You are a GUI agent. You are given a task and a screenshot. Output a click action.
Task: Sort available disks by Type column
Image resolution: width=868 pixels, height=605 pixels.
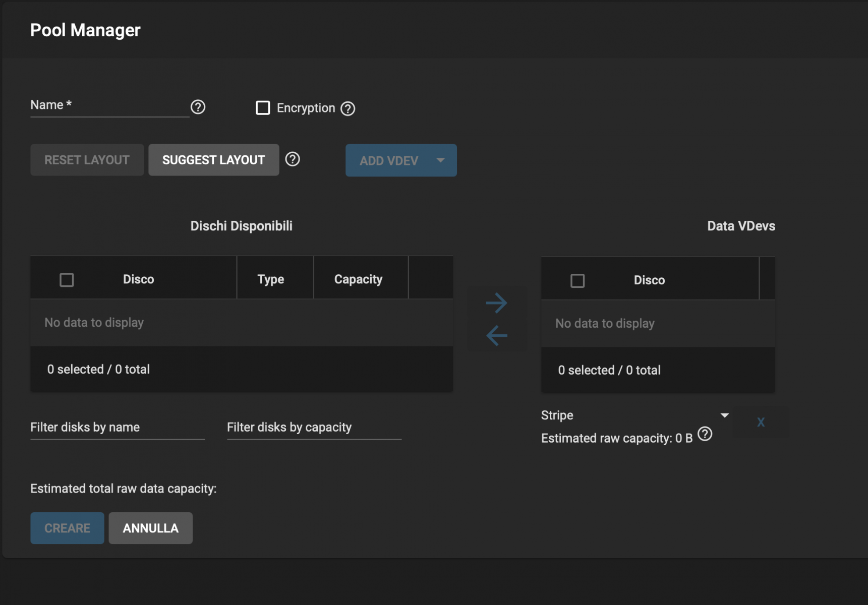(271, 279)
